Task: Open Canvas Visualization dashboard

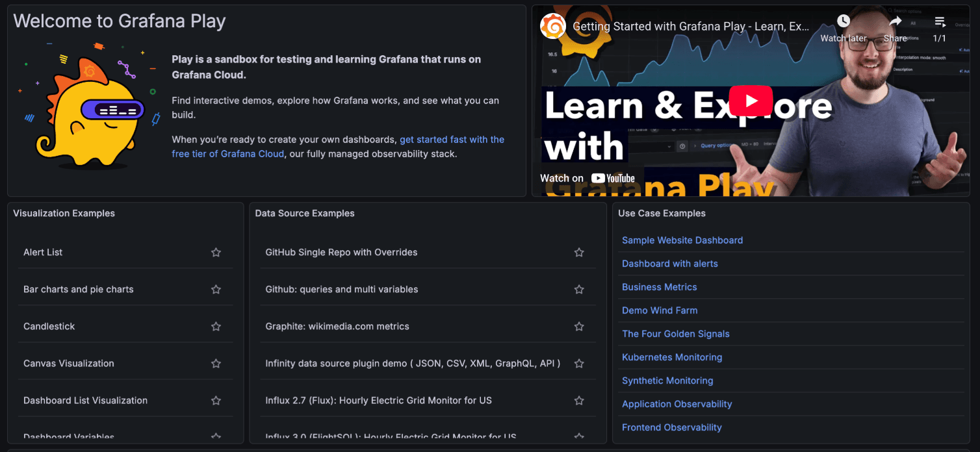Action: pos(69,364)
